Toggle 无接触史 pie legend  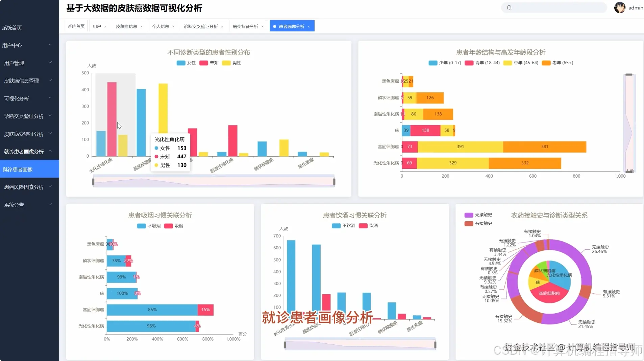[478, 215]
